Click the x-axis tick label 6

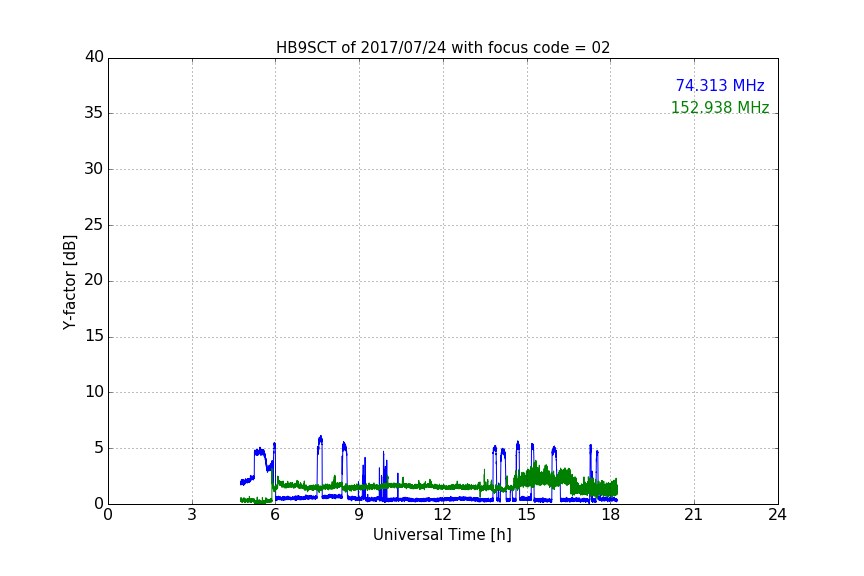[276, 515]
